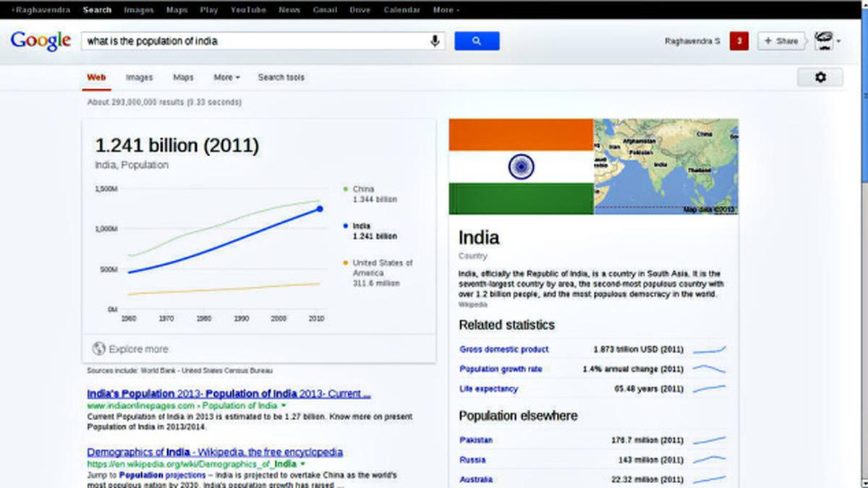
Task: Click the + Share button
Action: (x=781, y=41)
